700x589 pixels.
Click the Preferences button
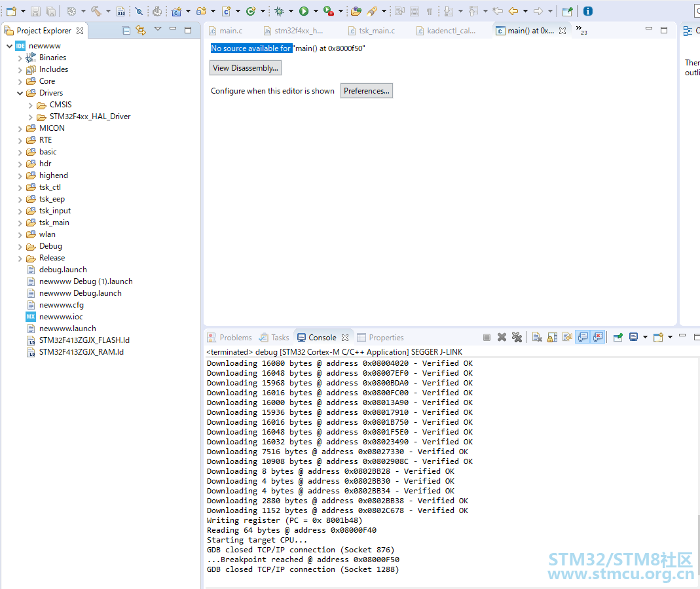tap(367, 91)
